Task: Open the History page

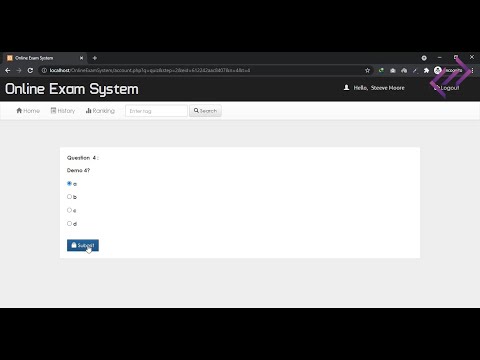Action: tap(63, 111)
